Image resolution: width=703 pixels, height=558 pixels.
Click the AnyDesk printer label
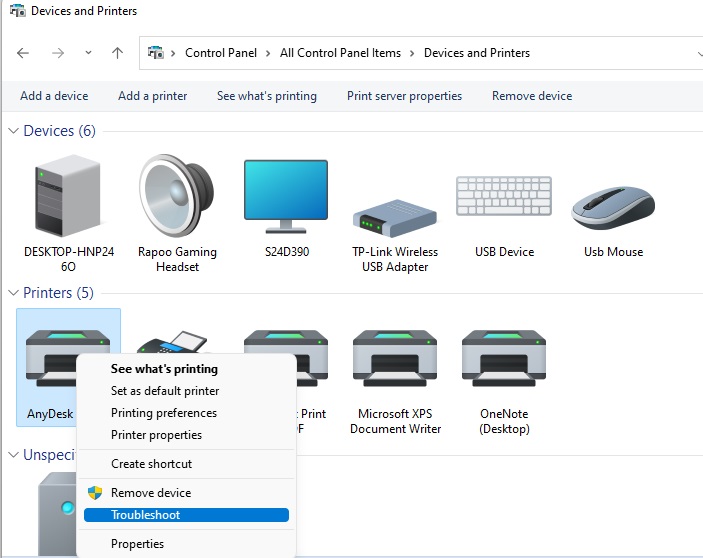(x=50, y=414)
